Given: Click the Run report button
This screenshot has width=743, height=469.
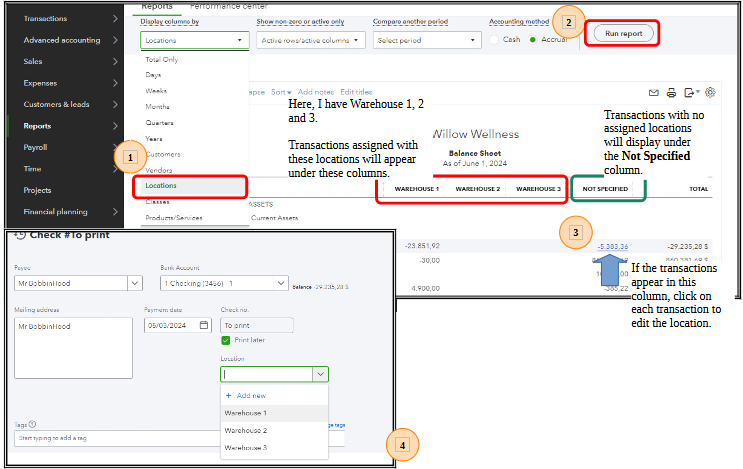Looking at the screenshot, I should (x=624, y=34).
